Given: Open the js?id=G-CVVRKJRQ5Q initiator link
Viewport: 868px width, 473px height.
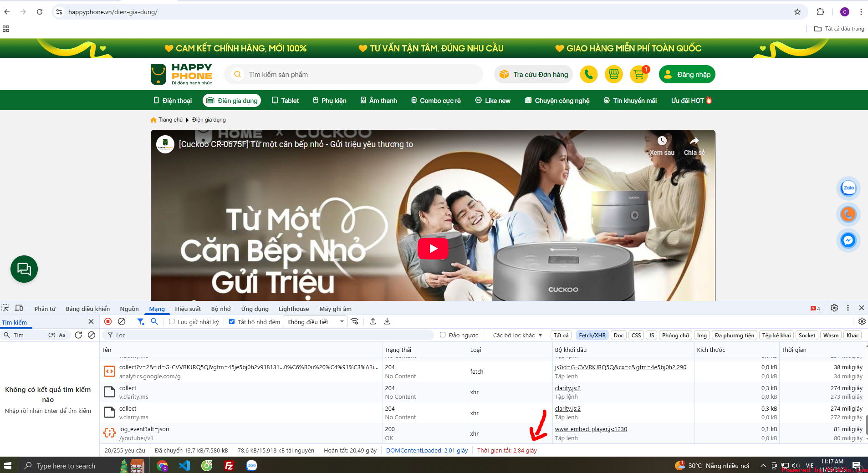Looking at the screenshot, I should pos(620,367).
